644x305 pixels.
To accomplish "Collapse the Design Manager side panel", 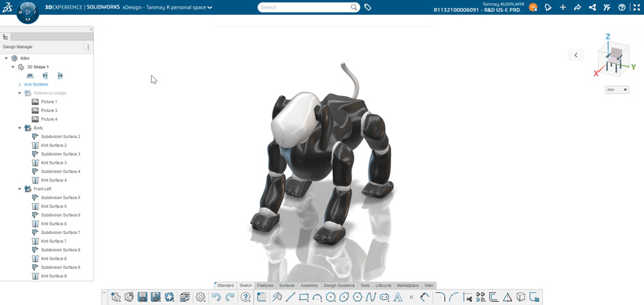I will [91, 29].
